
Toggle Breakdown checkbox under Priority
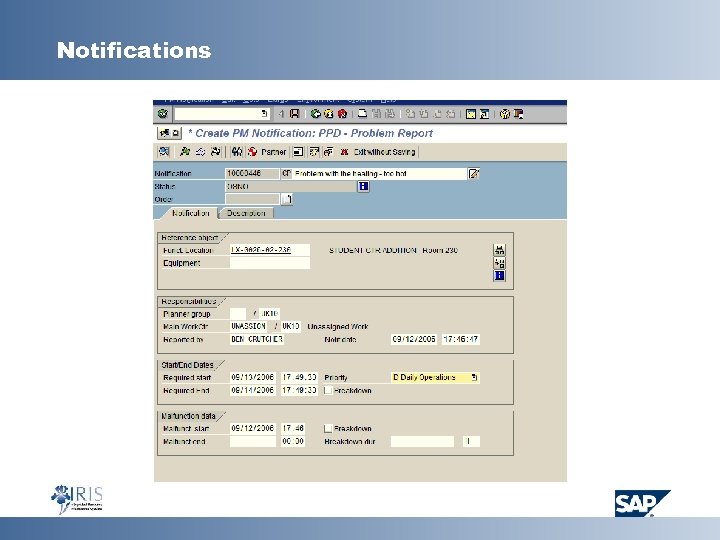[x=328, y=390]
